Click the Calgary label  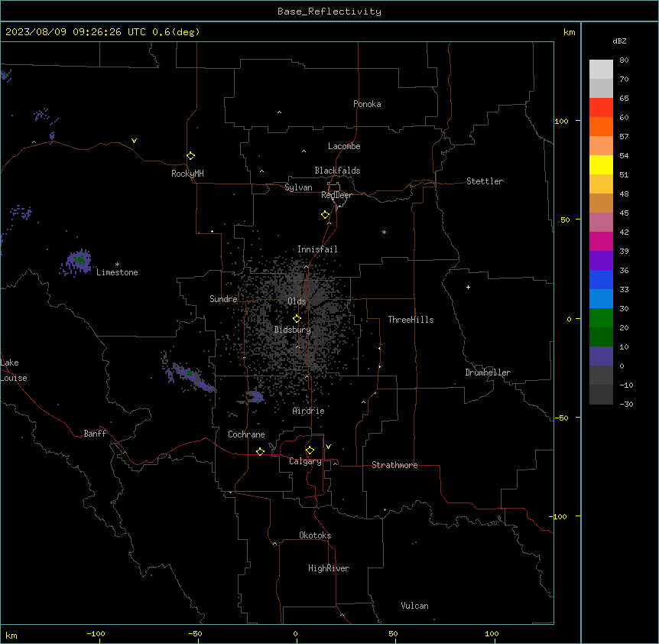pos(306,461)
